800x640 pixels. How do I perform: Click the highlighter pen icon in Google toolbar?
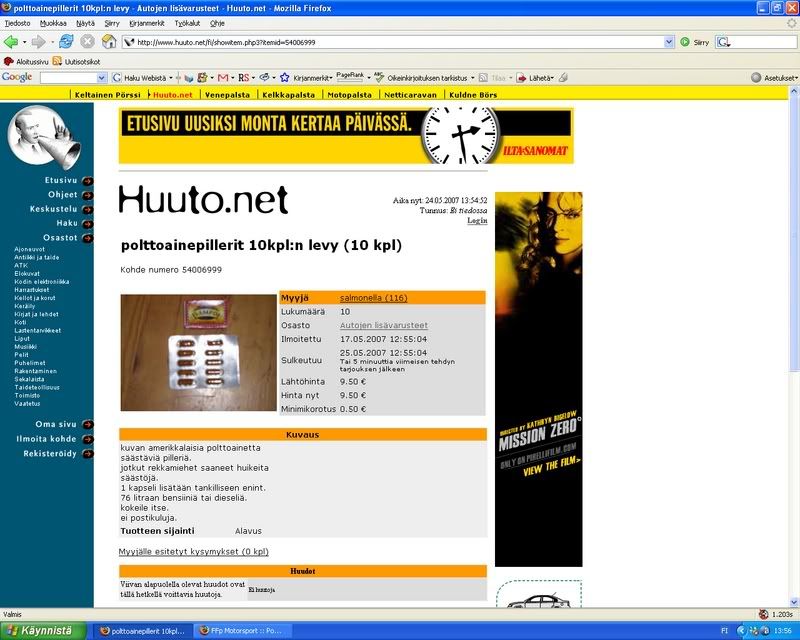[563, 78]
